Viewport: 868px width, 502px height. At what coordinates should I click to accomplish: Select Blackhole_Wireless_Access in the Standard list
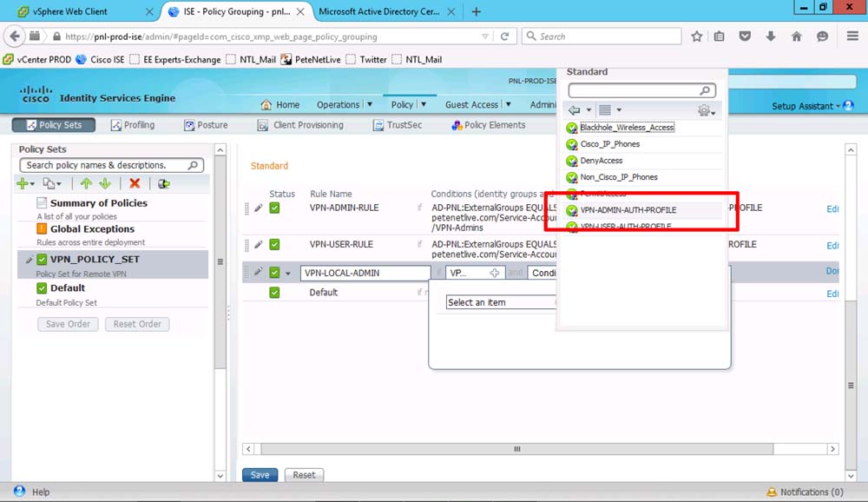(x=643, y=128)
